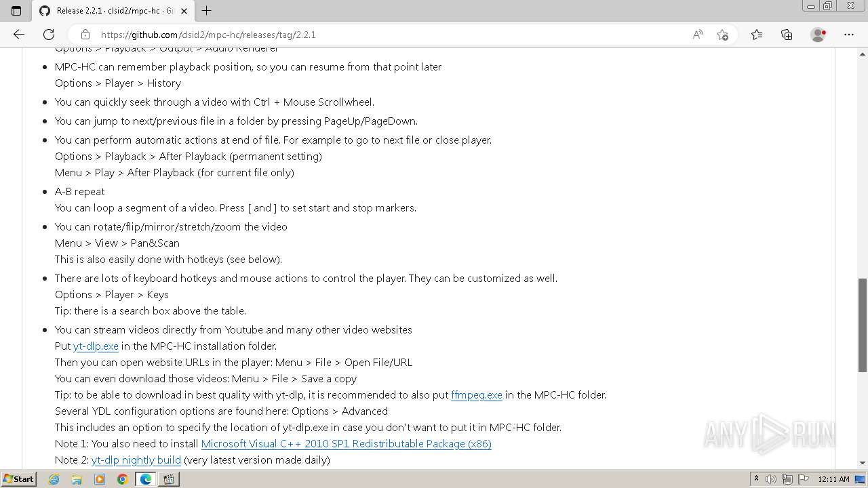The width and height of the screenshot is (868, 488).
Task: Reload the GitHub release page
Action: pyautogui.click(x=49, y=35)
